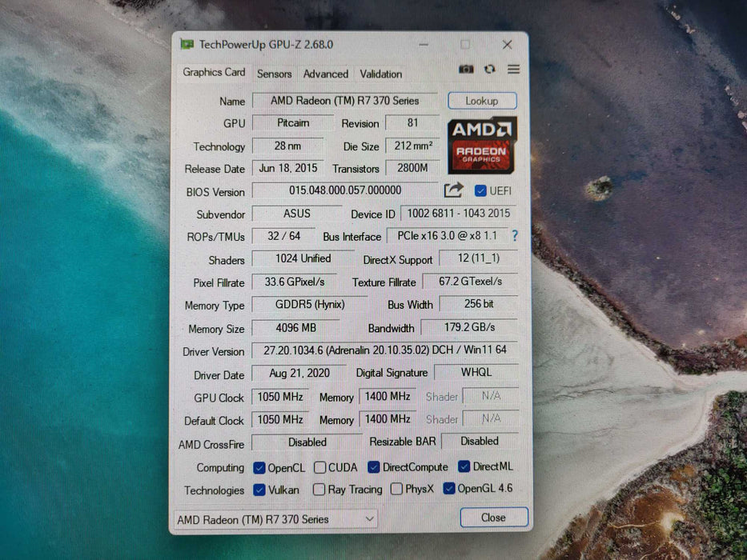Switch to the Sensors tab

274,73
